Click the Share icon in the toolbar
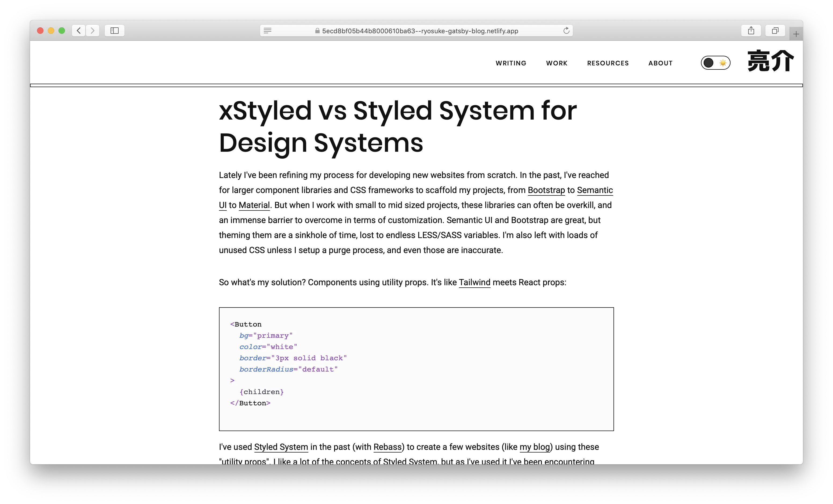The image size is (833, 504). point(751,30)
